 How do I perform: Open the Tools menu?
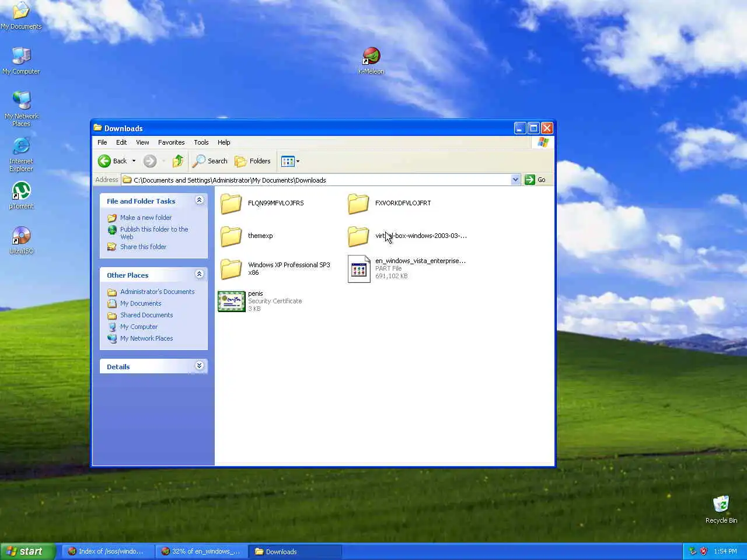pos(201,142)
